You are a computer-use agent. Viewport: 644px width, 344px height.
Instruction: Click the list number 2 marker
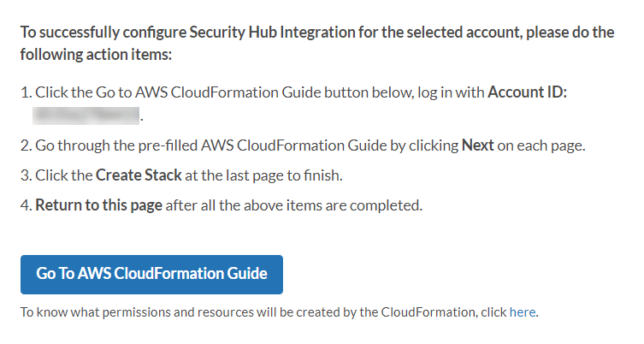(26, 145)
